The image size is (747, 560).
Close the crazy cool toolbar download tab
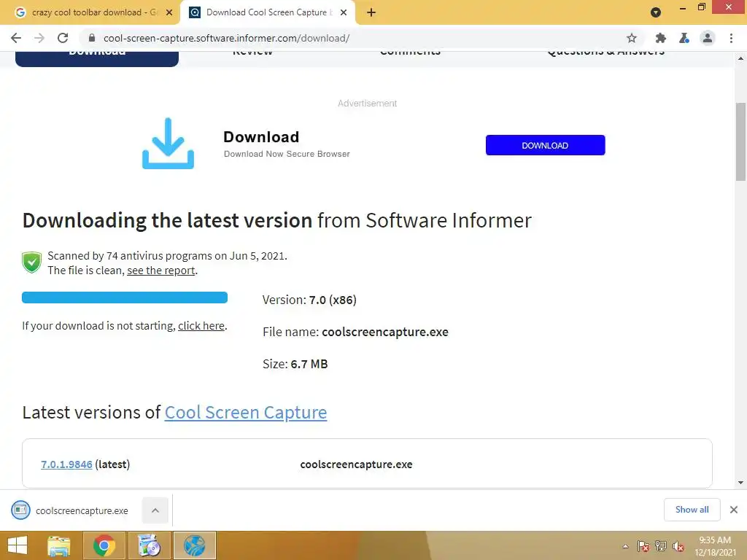(169, 12)
